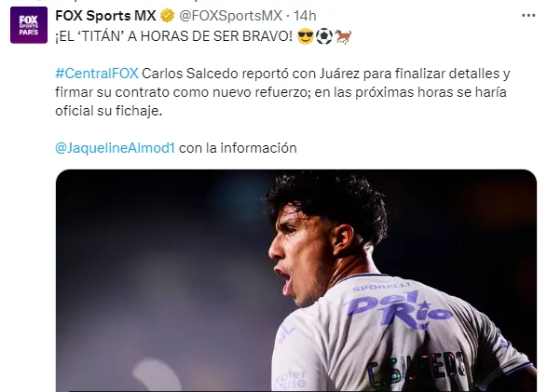Image resolution: width=547 pixels, height=392 pixels.
Task: Open the three-dot more options menu
Action: (x=528, y=15)
